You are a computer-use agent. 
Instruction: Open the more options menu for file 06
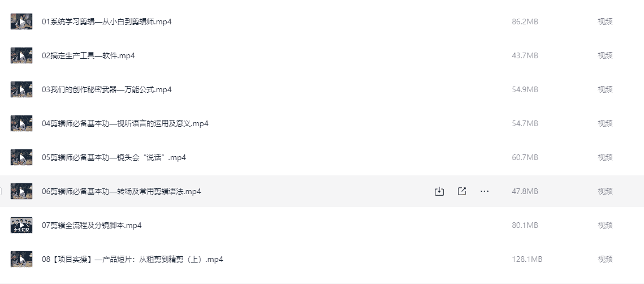pyautogui.click(x=485, y=191)
